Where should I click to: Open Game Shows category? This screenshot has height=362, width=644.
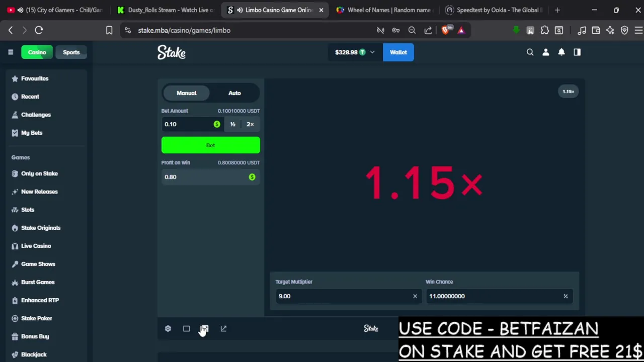tap(38, 264)
